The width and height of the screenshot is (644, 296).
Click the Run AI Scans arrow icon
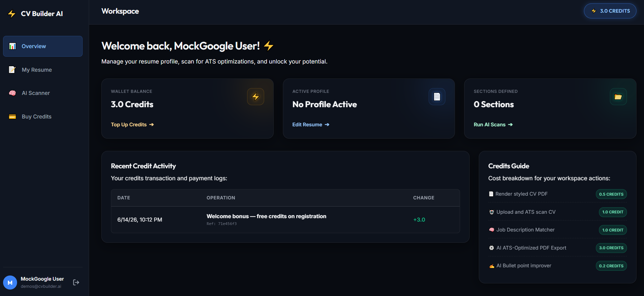(510, 125)
